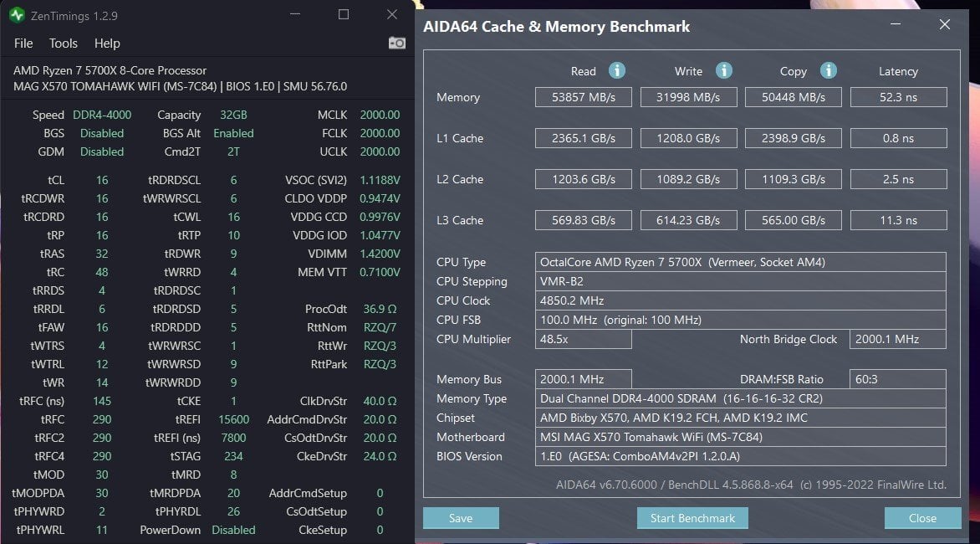
Task: Click the CPU Stepping VMR-B2 field
Action: [741, 281]
